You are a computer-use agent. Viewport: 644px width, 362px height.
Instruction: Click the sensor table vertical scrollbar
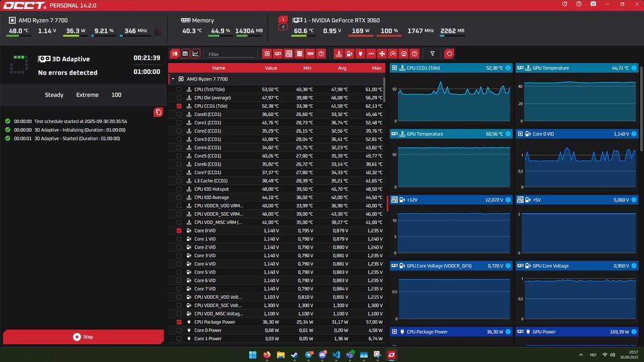[384, 90]
